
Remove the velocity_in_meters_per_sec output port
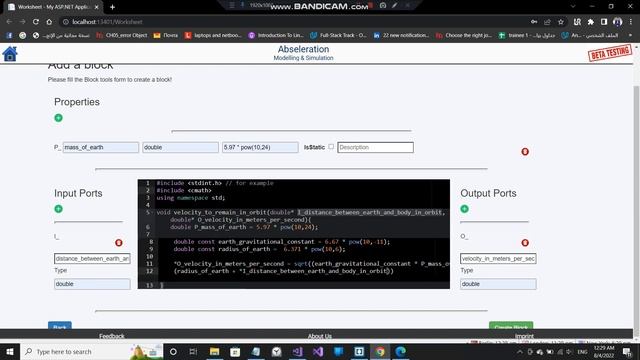(x=525, y=243)
